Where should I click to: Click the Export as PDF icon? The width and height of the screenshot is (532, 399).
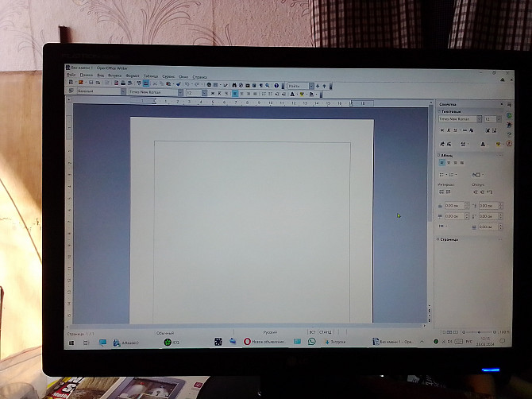(x=116, y=83)
